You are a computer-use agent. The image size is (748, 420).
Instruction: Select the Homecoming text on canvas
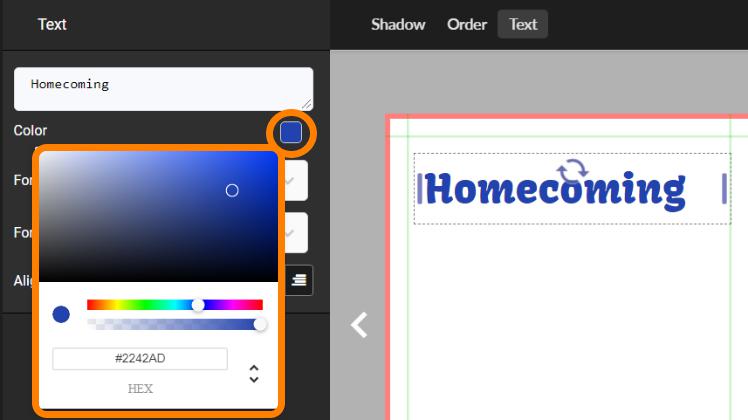[x=557, y=189]
